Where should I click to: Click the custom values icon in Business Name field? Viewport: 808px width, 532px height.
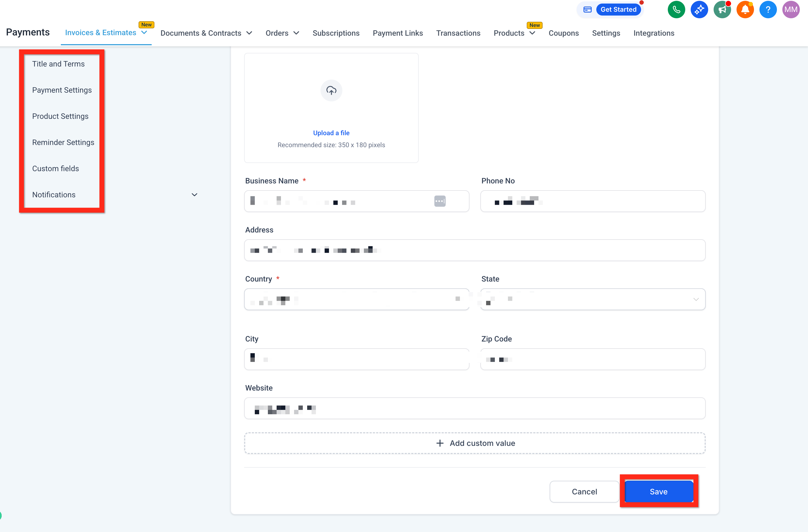tap(440, 201)
